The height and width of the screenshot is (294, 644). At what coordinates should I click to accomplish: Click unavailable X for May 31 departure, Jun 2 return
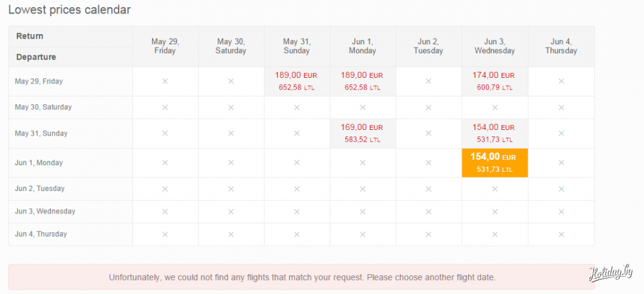tap(428, 133)
